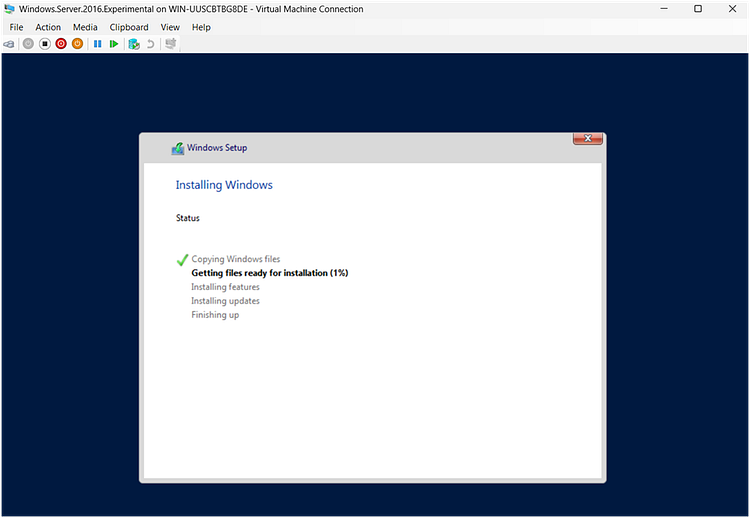The width and height of the screenshot is (750, 518).
Task: Minimize the Virtual Machine Connection window
Action: [664, 9]
